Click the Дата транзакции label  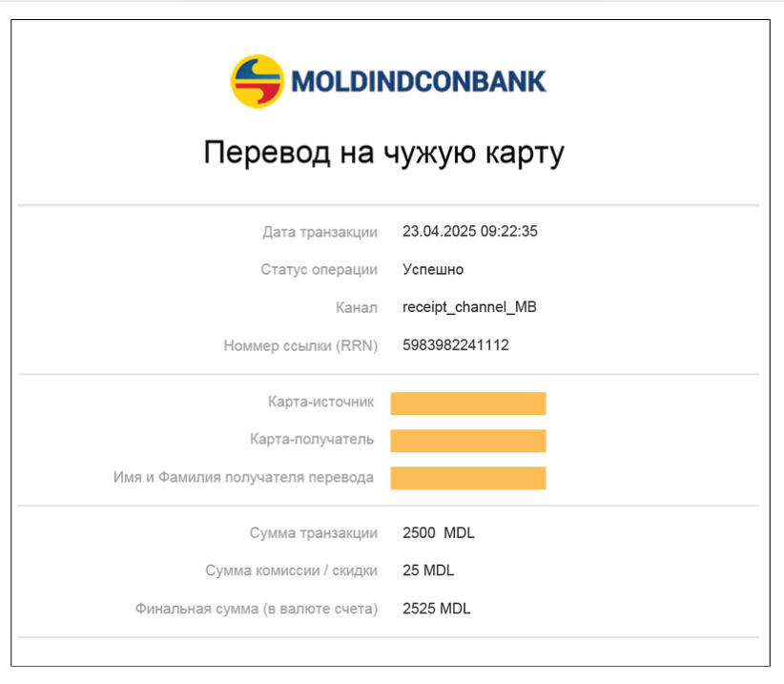(320, 232)
